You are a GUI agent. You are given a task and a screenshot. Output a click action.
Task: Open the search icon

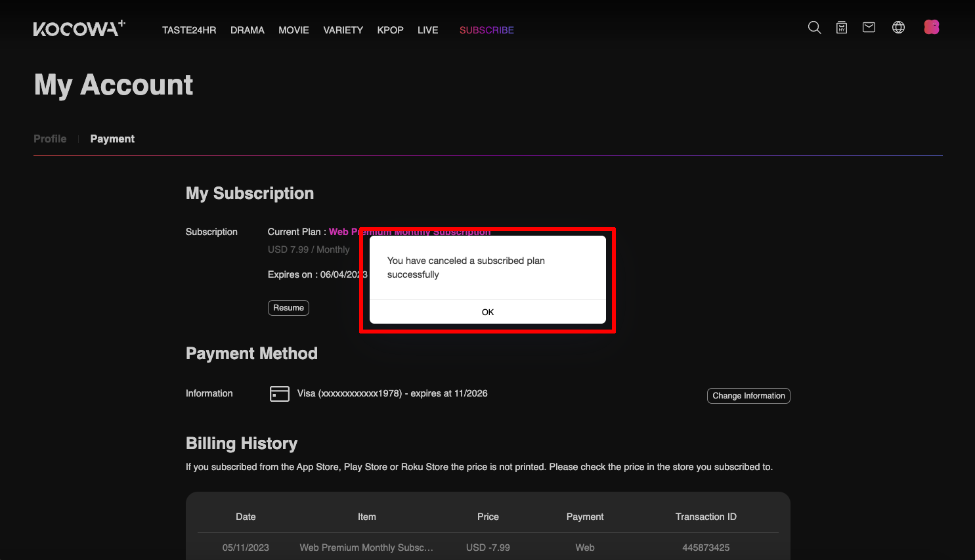point(814,28)
